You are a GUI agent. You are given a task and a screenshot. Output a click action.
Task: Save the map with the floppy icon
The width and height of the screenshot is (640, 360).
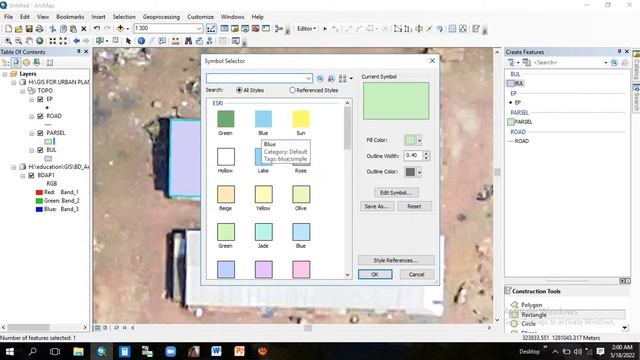29,29
